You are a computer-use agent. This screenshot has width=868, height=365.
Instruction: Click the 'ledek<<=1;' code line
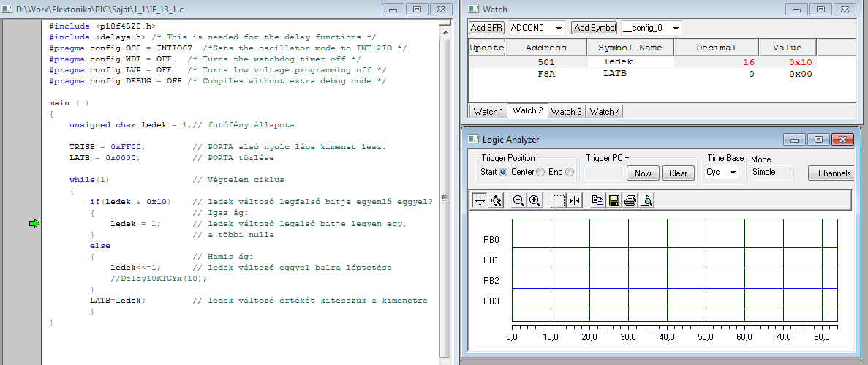pyautogui.click(x=135, y=267)
